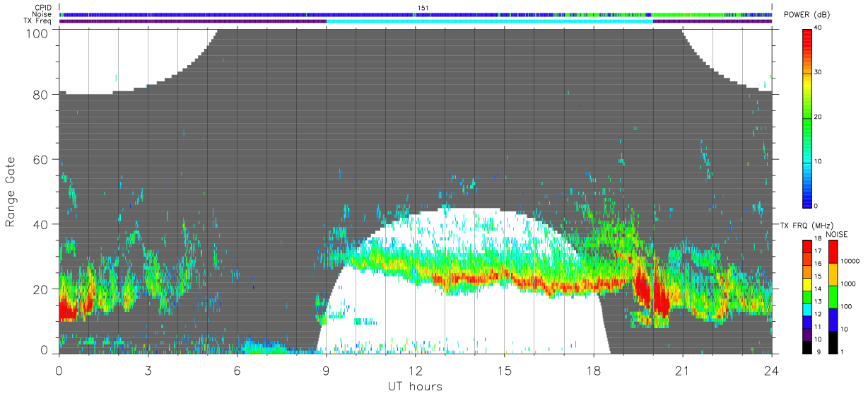
Task: Pick the black 9–10 MHz TX FRQ swatch
Action: pos(808,346)
